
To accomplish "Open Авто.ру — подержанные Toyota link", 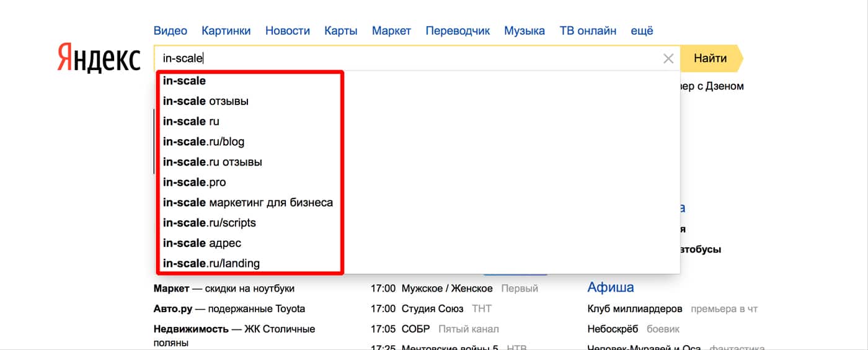I will (x=229, y=308).
